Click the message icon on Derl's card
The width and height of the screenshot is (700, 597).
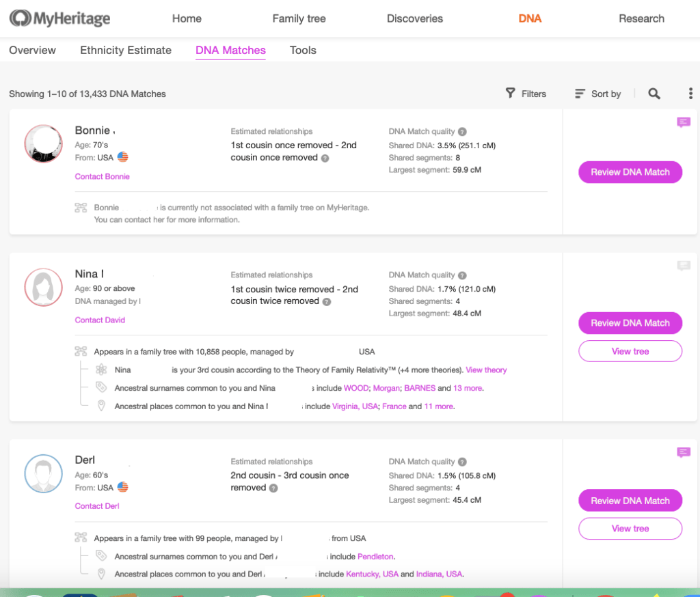tap(683, 452)
